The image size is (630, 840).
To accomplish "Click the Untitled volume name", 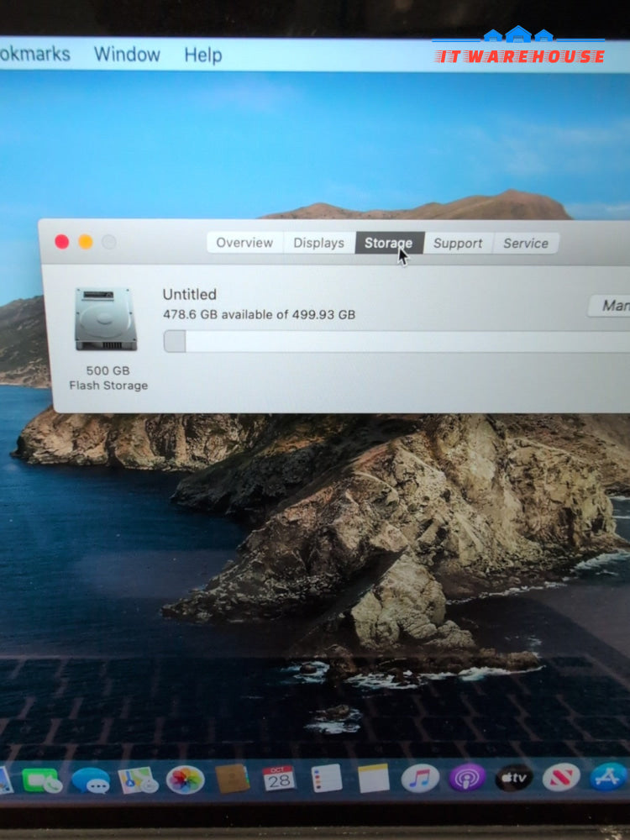I will click(190, 294).
